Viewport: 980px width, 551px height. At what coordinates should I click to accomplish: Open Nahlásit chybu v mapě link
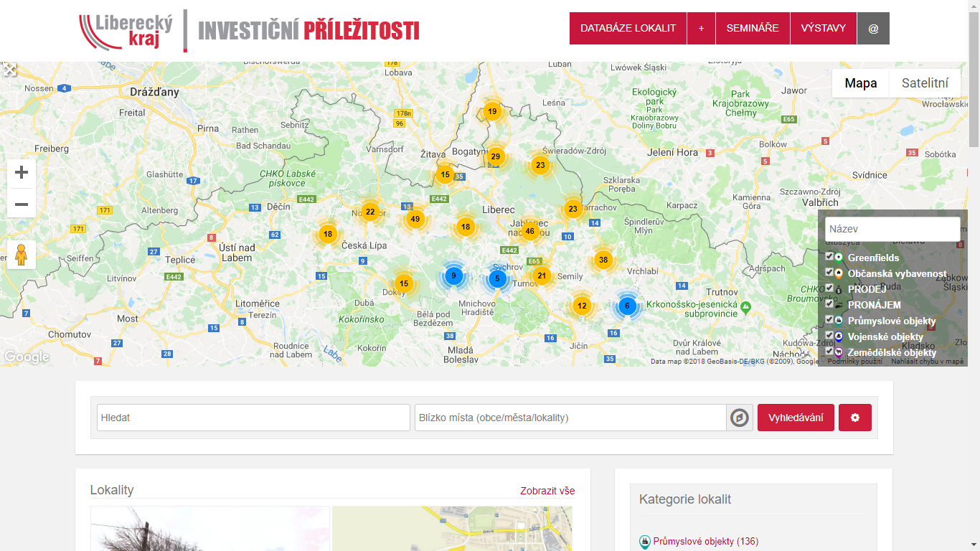coord(928,362)
